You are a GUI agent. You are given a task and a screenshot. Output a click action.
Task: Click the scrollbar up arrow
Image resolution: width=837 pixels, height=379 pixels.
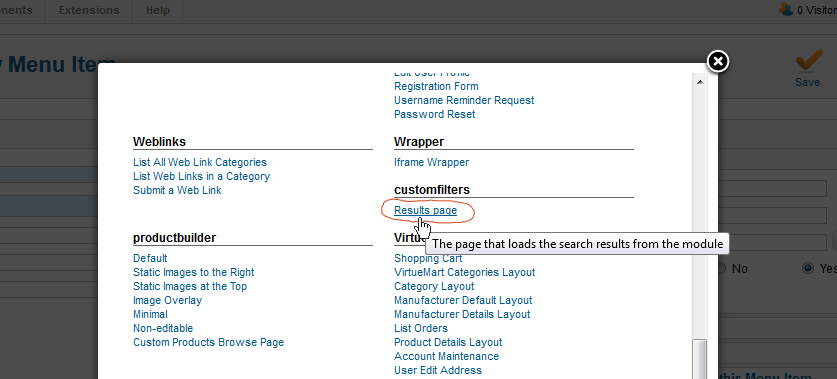(x=700, y=82)
